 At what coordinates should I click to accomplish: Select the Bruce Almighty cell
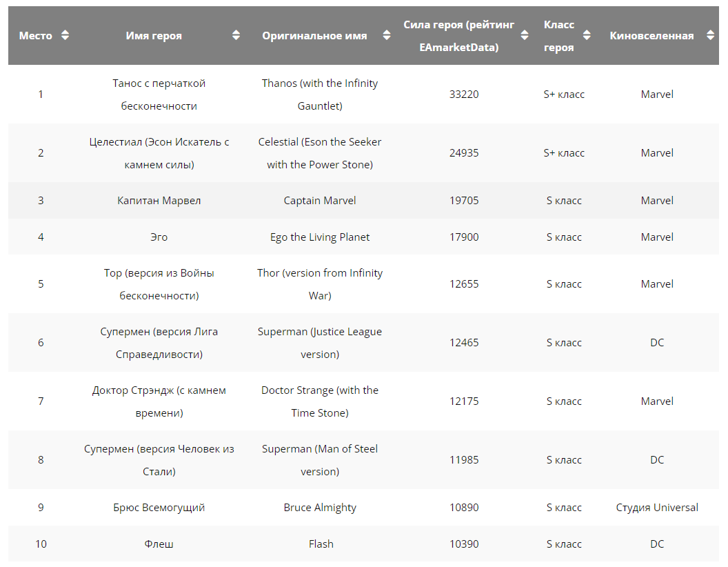320,508
